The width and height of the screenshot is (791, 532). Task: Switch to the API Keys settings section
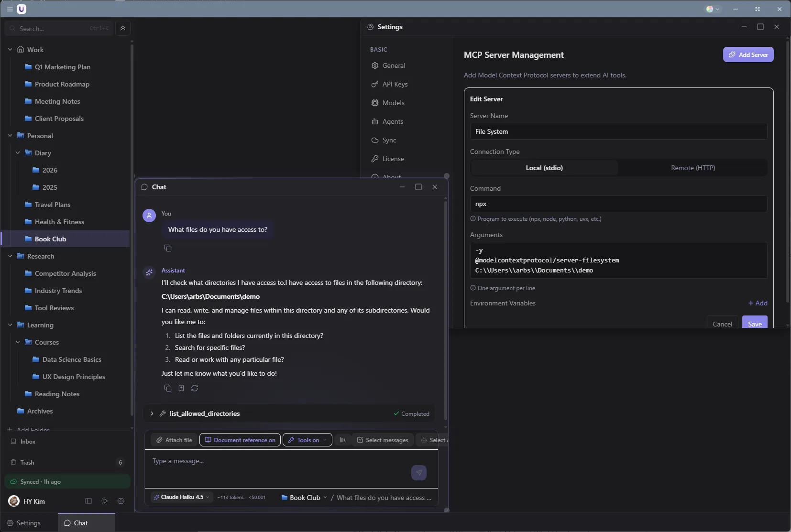[x=396, y=84]
